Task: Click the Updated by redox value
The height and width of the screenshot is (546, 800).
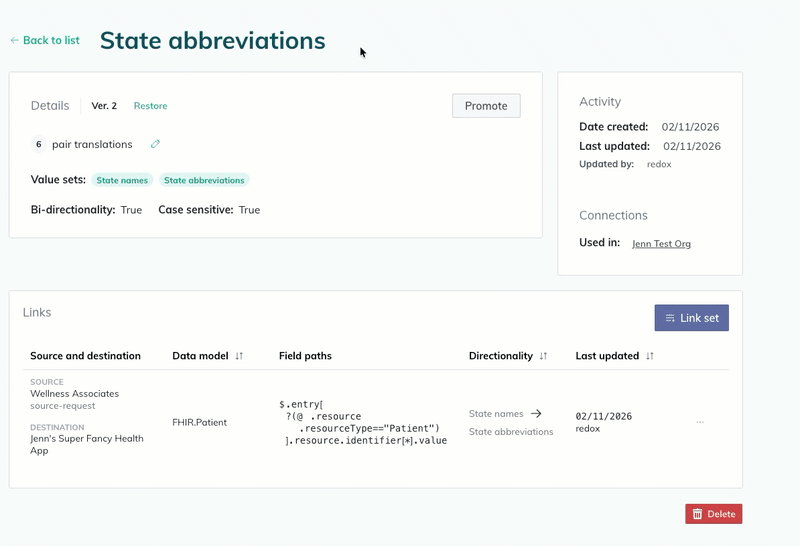Action: click(659, 164)
